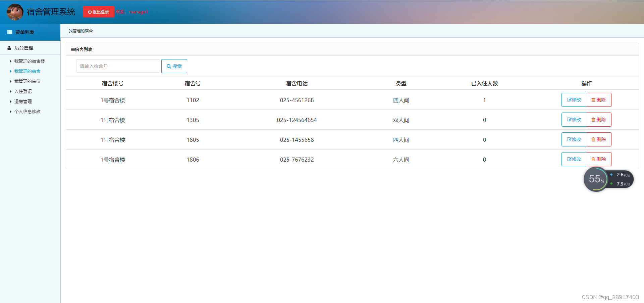Viewport: 644px width, 303px height.
Task: Click arrow beside 我管理的宿舍楼
Action: click(x=11, y=61)
